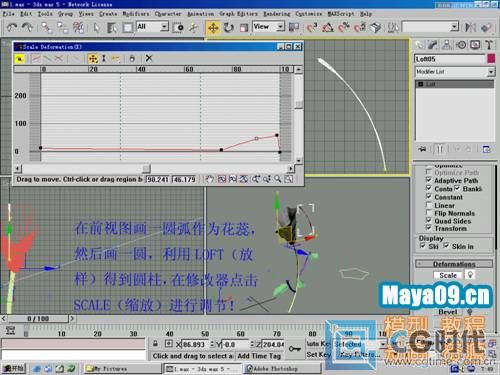
Task: Open the Display command panel tab
Action: tap(475, 45)
